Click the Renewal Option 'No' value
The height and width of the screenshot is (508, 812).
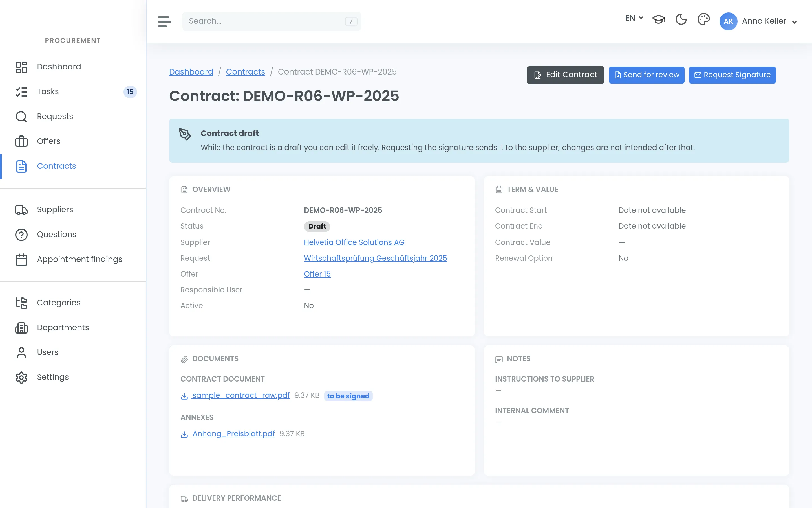[623, 258]
